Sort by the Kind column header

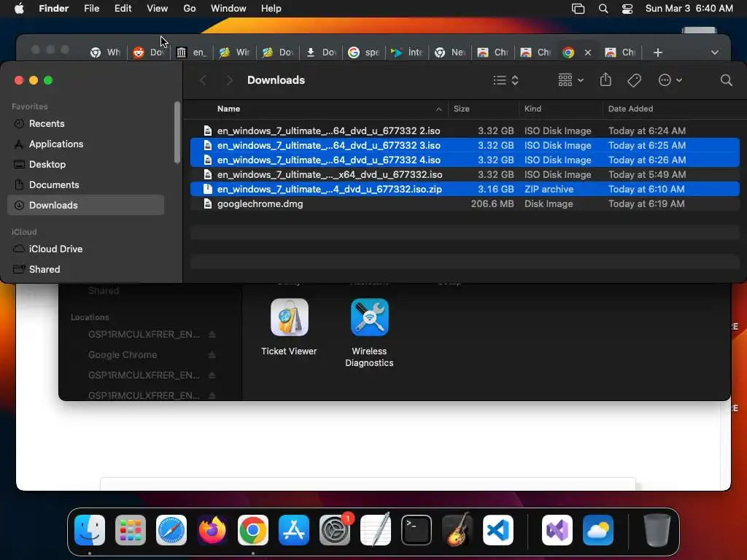pos(560,109)
